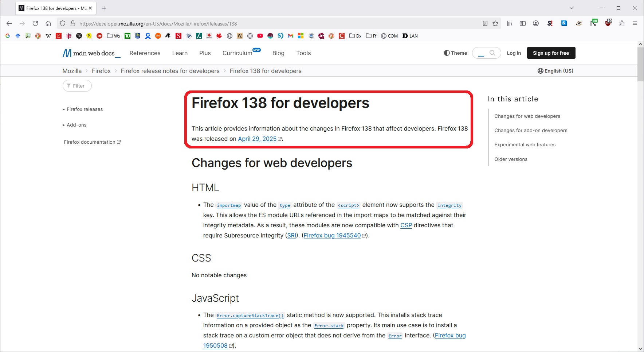Bookmark this page with the star icon

pyautogui.click(x=495, y=24)
